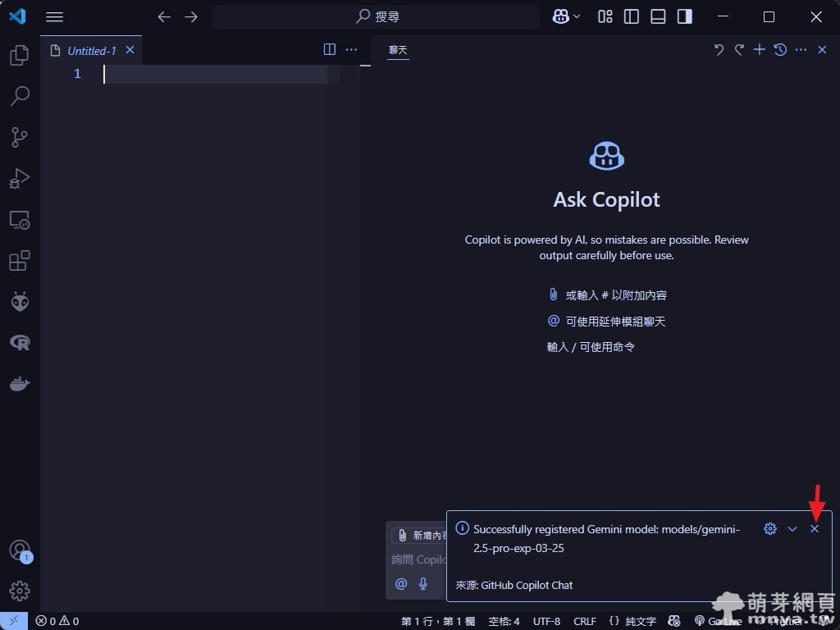Click the chat history clock icon

pyautogui.click(x=780, y=50)
